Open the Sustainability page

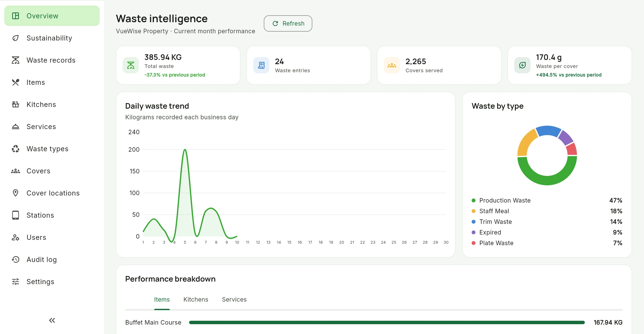tap(52, 38)
